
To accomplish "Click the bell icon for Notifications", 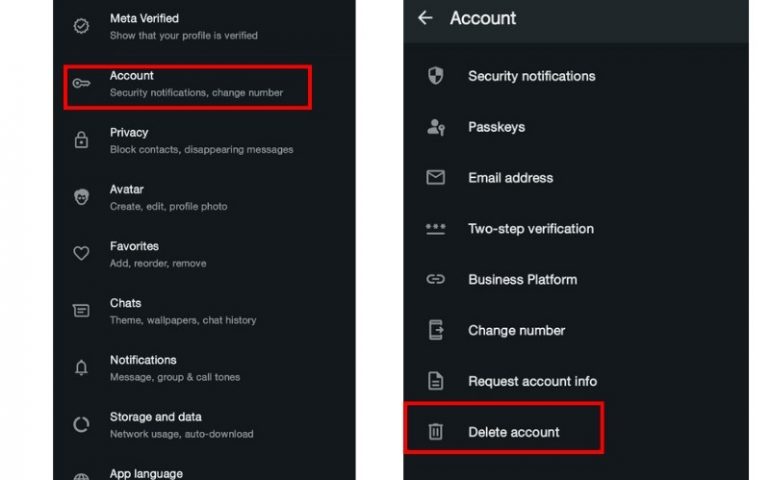I will (81, 367).
